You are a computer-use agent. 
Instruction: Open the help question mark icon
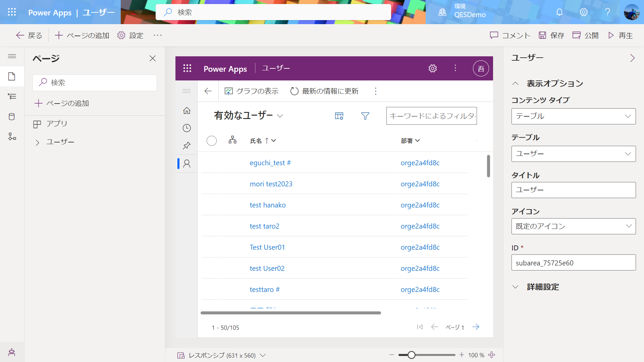(x=607, y=12)
